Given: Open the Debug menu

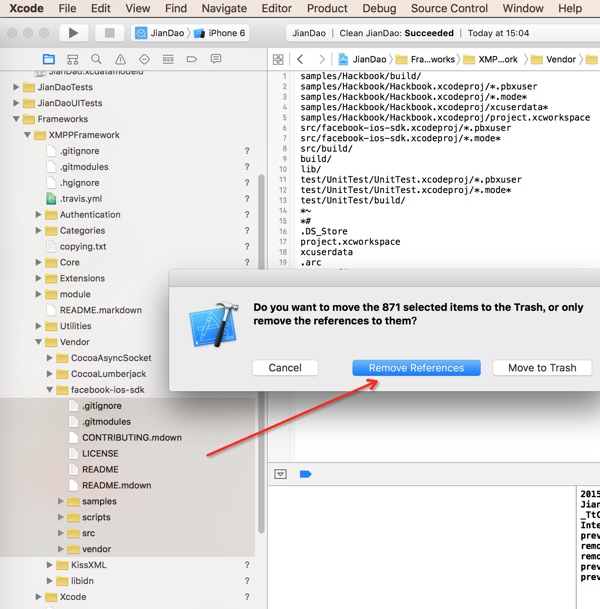Looking at the screenshot, I should tap(379, 8).
